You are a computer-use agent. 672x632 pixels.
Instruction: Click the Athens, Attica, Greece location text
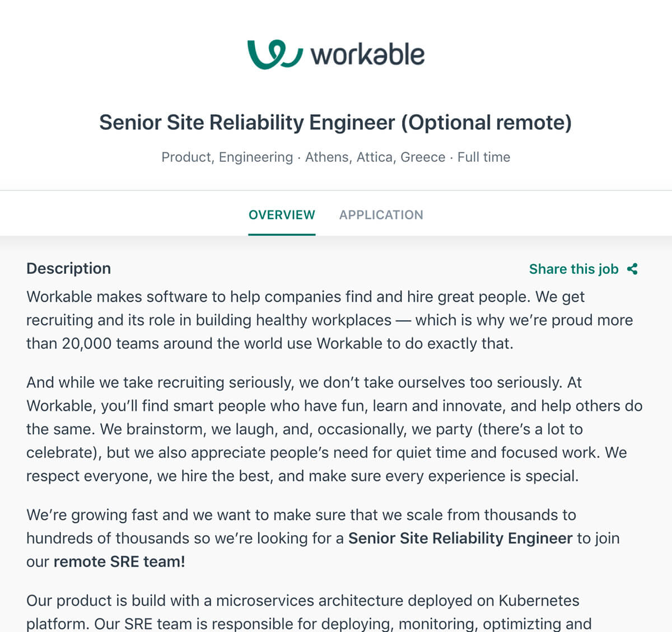[375, 157]
